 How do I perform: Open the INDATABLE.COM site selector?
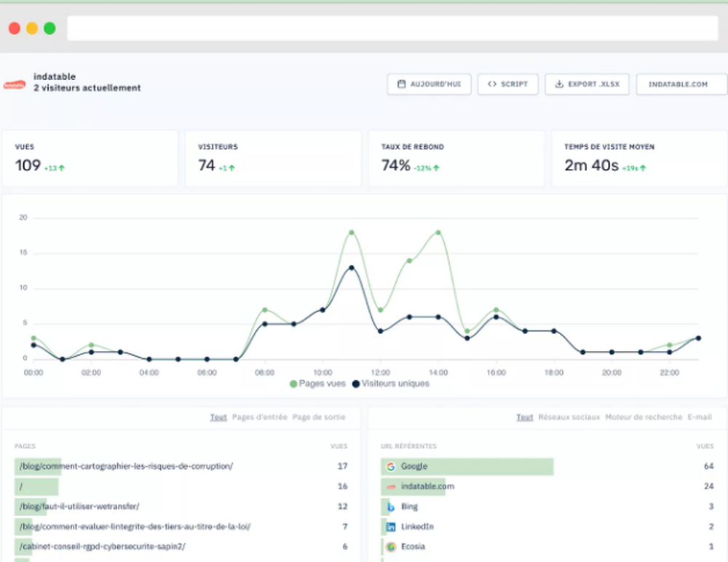(x=681, y=84)
